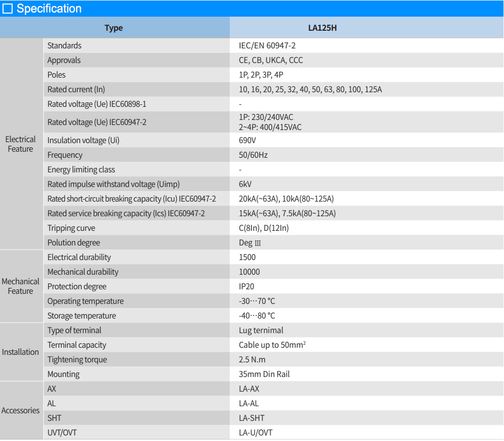Click the Specification section heading
Image resolution: width=504 pixels, height=441 pixels.
(49, 9)
